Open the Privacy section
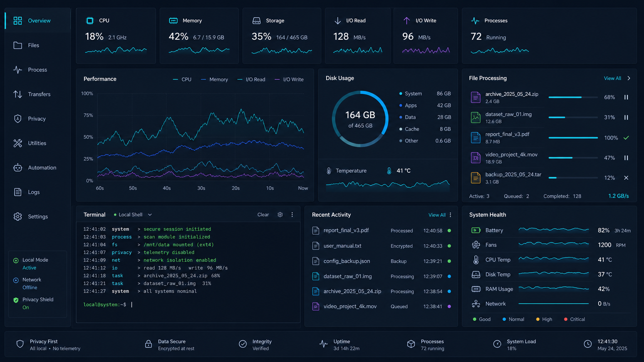Screen dimensions: 644x362 point(37,119)
